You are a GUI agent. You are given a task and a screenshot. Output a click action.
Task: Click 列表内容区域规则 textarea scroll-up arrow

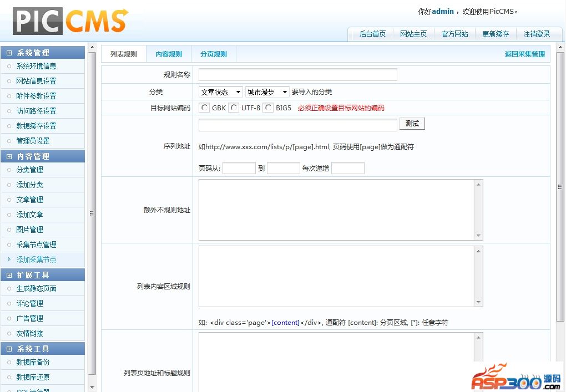point(479,251)
